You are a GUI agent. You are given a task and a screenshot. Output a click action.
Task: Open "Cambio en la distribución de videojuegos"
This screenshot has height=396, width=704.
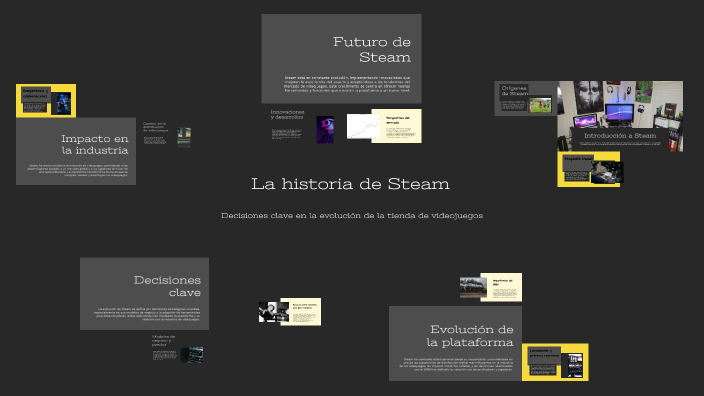[x=155, y=127]
